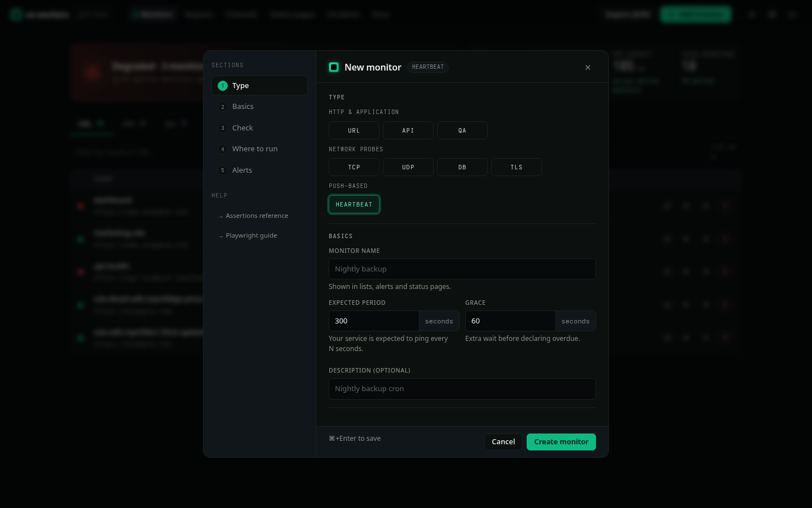The width and height of the screenshot is (812, 508).
Task: Open the Assertions reference link
Action: click(253, 216)
